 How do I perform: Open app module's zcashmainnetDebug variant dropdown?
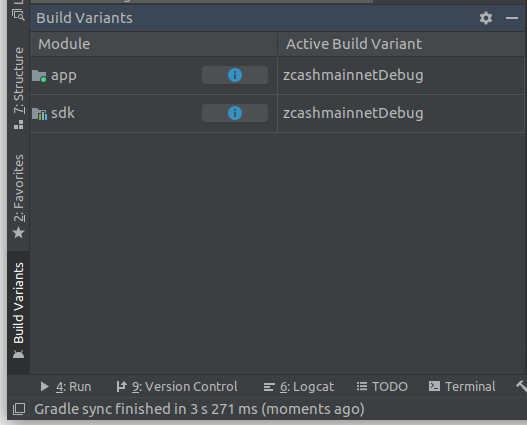tap(401, 75)
